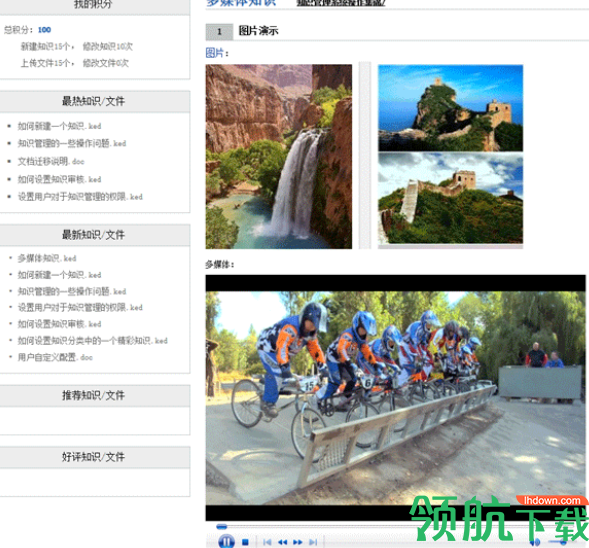Open the waterfall canyon picture

click(x=279, y=156)
